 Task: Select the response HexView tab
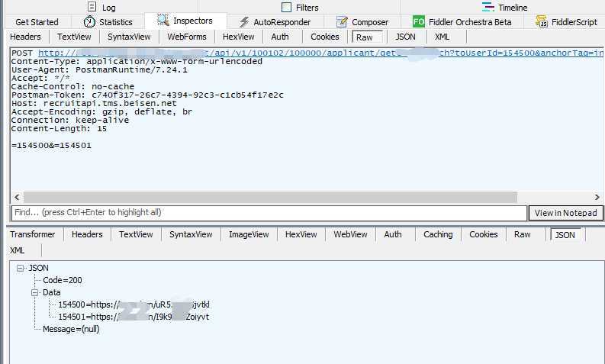point(301,235)
